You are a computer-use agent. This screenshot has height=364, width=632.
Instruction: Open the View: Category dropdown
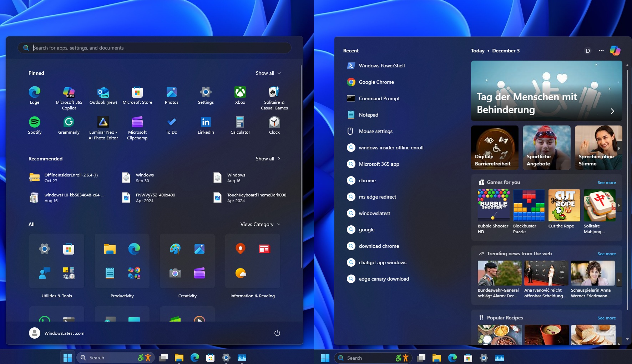pyautogui.click(x=260, y=224)
